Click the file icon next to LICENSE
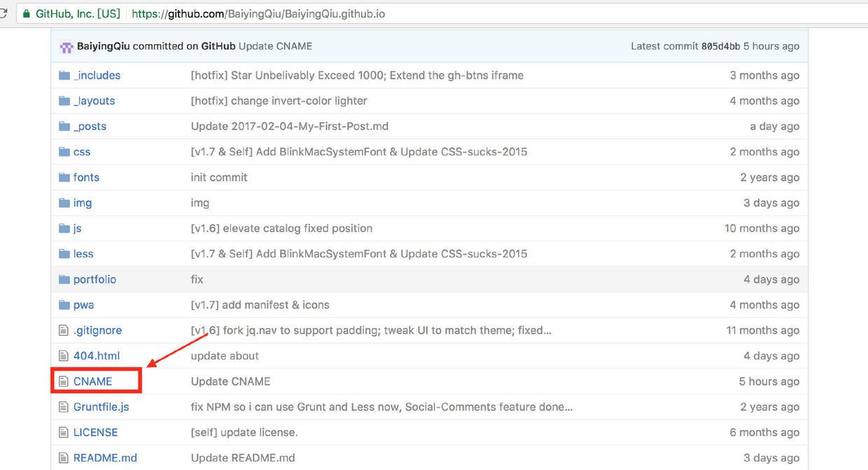Image resolution: width=868 pixels, height=470 pixels. coord(64,432)
